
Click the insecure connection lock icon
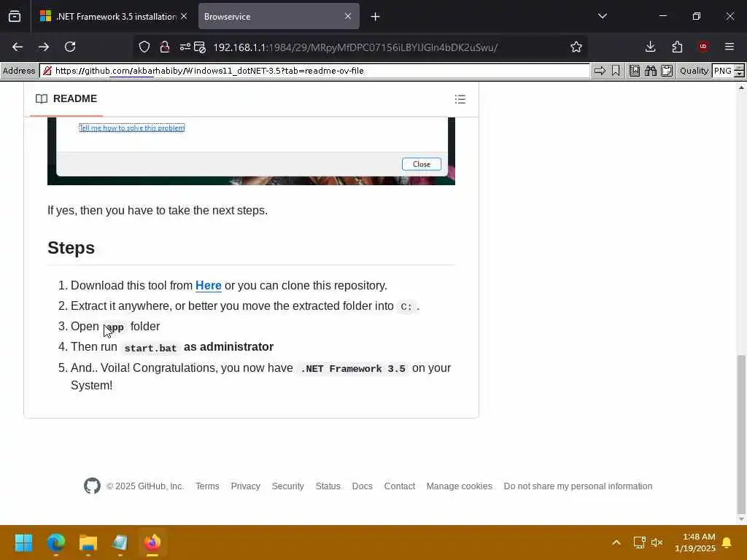pyautogui.click(x=165, y=47)
